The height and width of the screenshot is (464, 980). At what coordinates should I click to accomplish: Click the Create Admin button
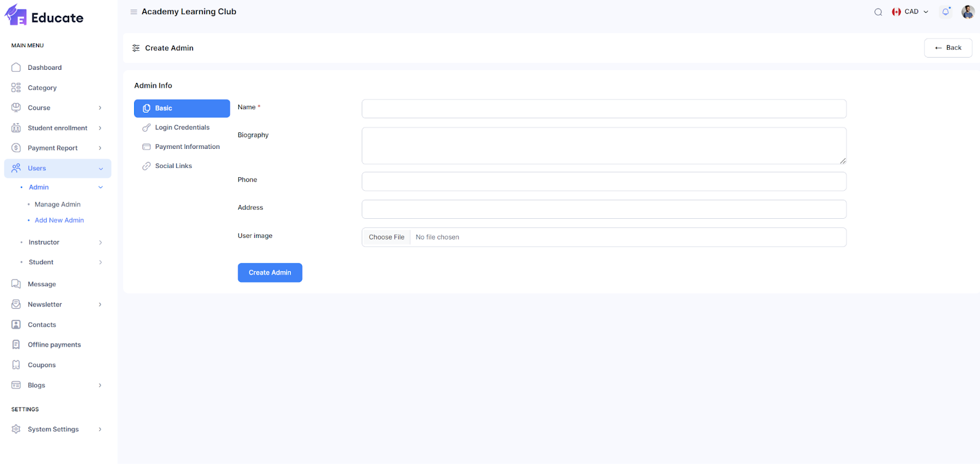pyautogui.click(x=269, y=273)
